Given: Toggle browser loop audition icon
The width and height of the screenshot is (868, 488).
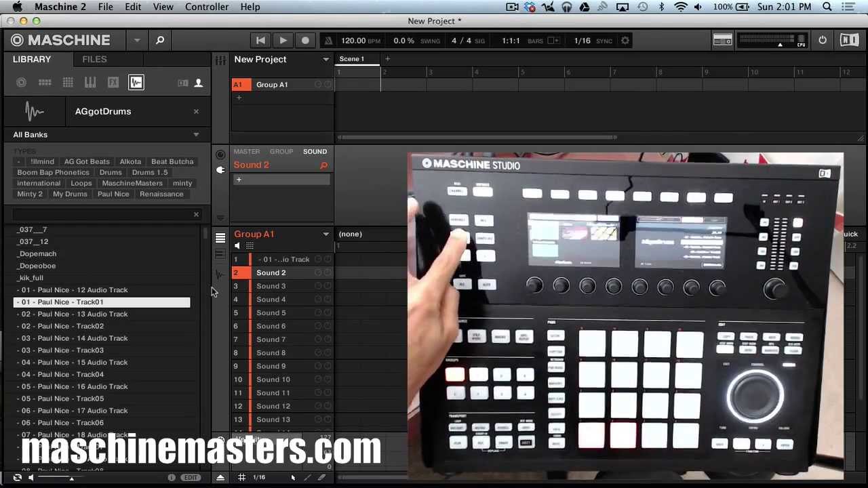Looking at the screenshot, I should 18,478.
